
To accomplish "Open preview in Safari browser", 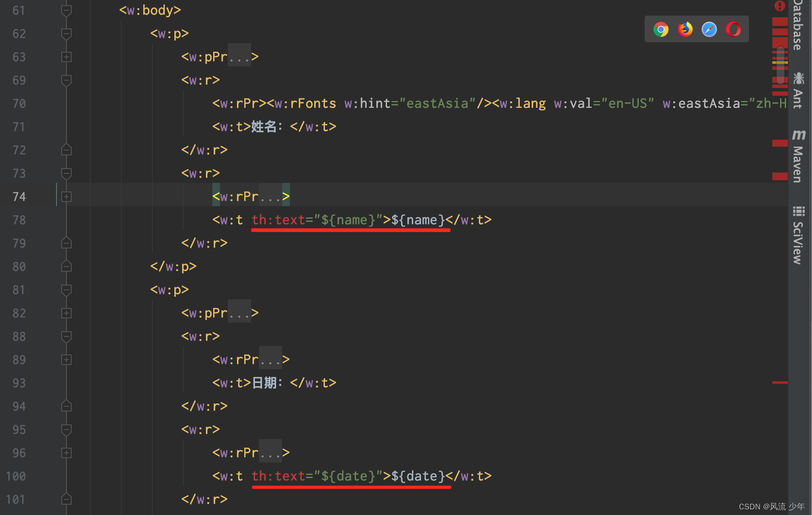I will coord(709,29).
